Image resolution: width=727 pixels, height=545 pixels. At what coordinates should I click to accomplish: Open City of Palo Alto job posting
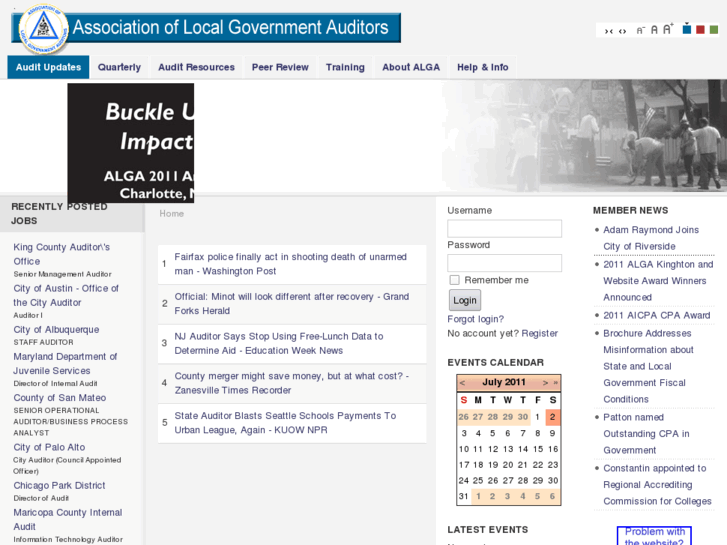coord(49,447)
